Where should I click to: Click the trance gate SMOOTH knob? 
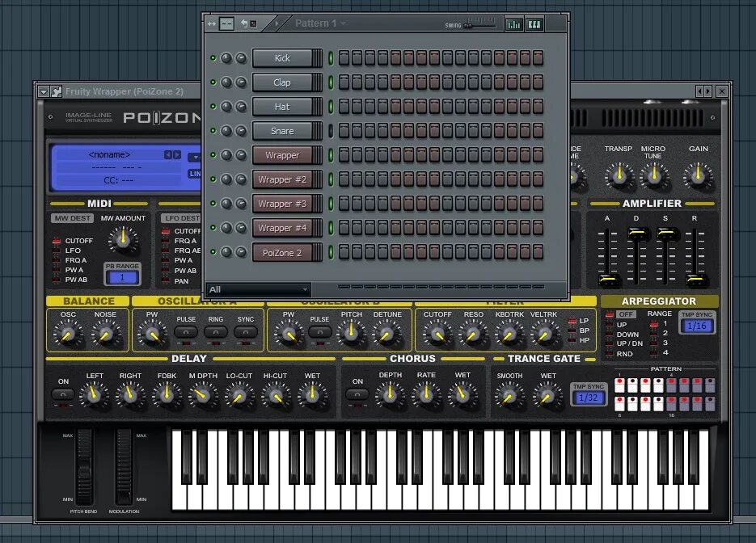click(509, 396)
